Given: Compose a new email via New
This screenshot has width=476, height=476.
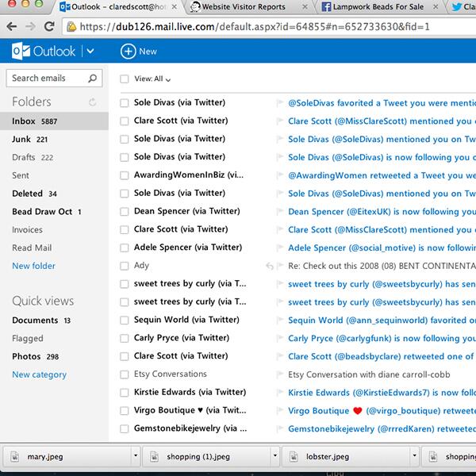Looking at the screenshot, I should pos(139,51).
